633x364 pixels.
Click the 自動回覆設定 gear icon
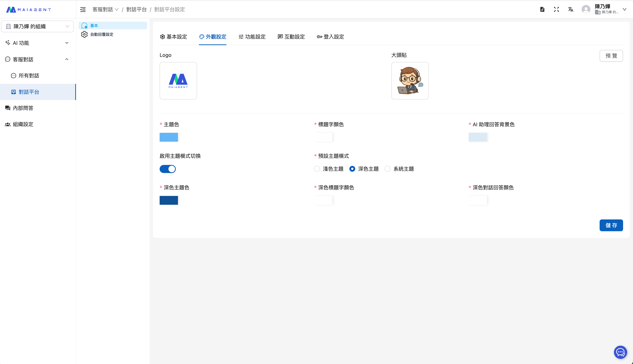coord(85,34)
